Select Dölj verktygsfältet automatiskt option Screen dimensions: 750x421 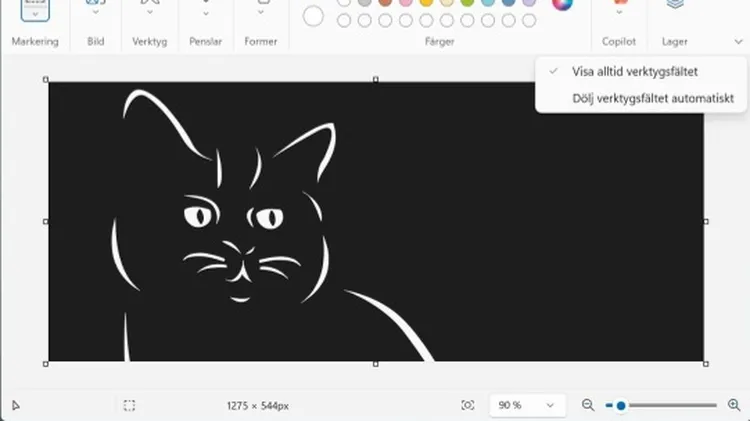pos(652,98)
